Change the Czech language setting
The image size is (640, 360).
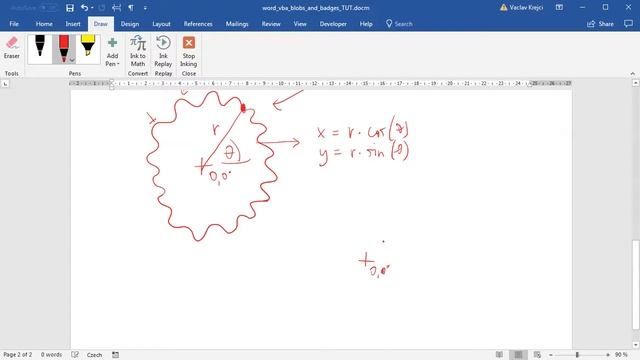[x=94, y=355]
